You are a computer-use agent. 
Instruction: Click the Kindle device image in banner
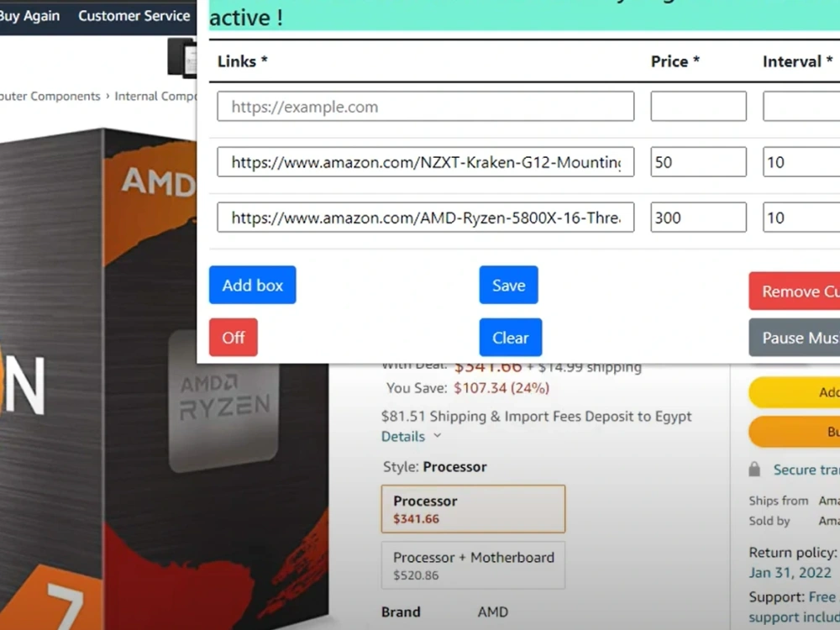pos(182,58)
